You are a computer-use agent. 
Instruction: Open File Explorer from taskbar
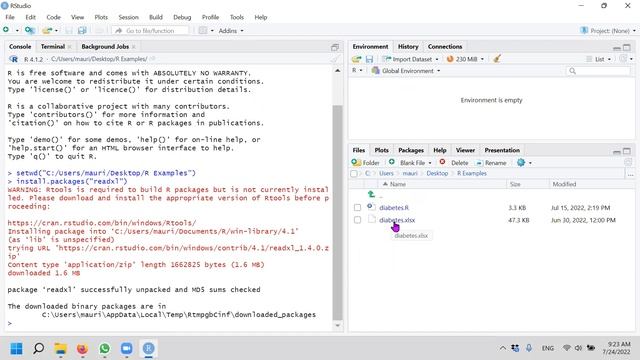tap(60, 349)
